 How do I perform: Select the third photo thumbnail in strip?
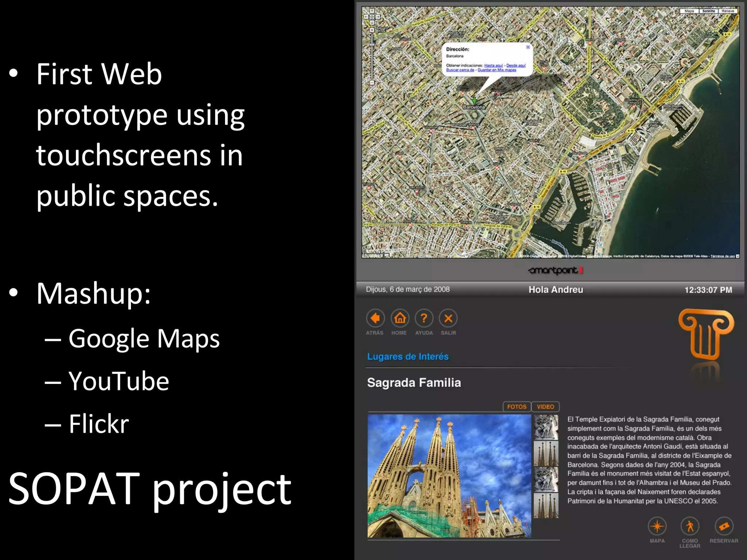(546, 479)
